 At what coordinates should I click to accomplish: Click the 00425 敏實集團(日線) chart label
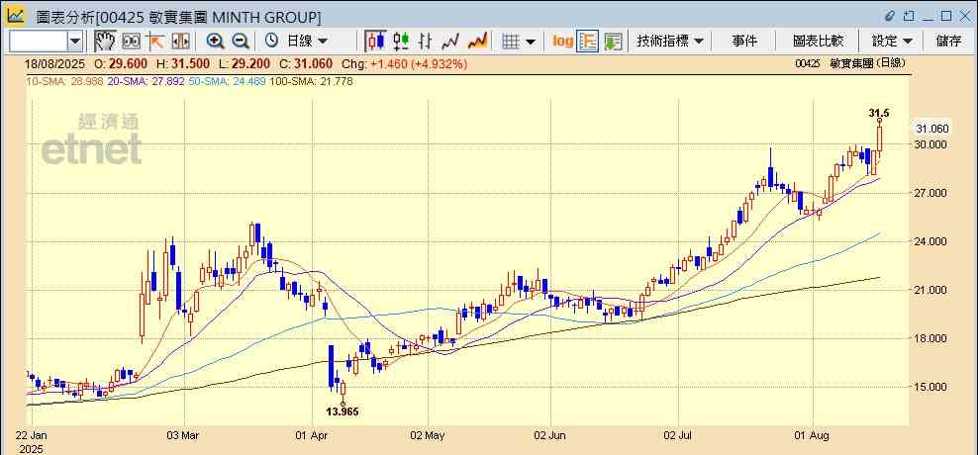(850, 63)
